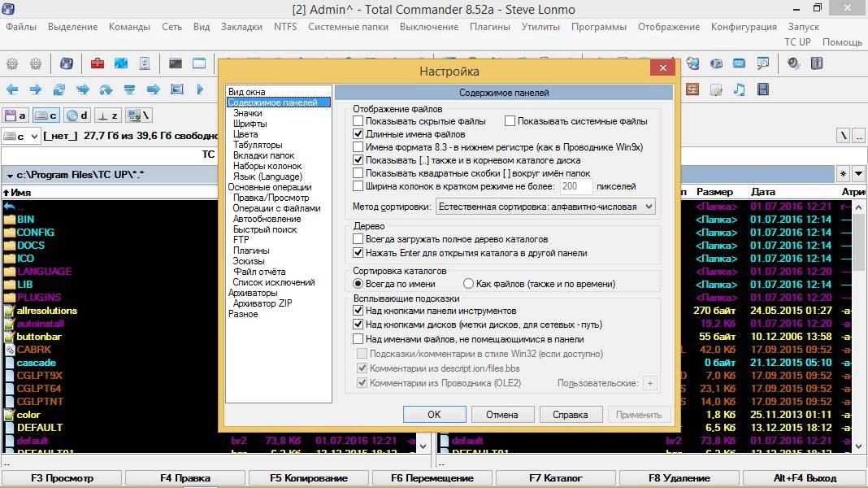The image size is (868, 488).
Task: Click 'Справка' button in dialog
Action: coord(571,414)
